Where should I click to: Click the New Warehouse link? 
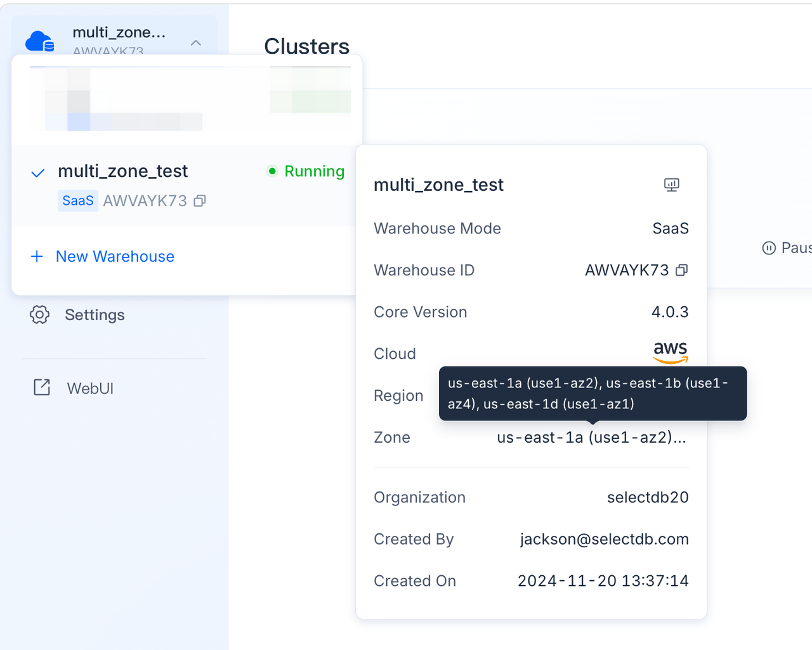115,256
